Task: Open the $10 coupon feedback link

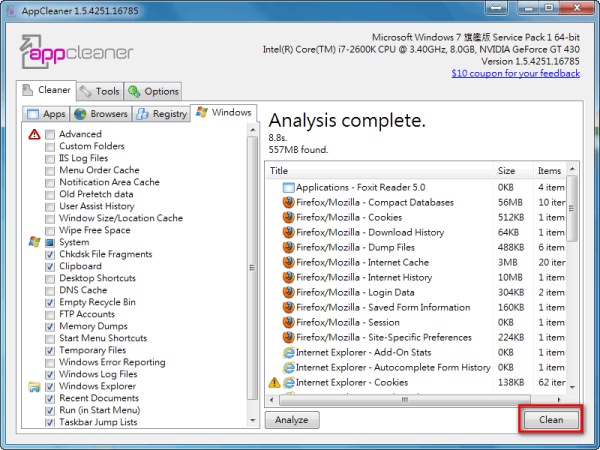Action: pos(515,73)
